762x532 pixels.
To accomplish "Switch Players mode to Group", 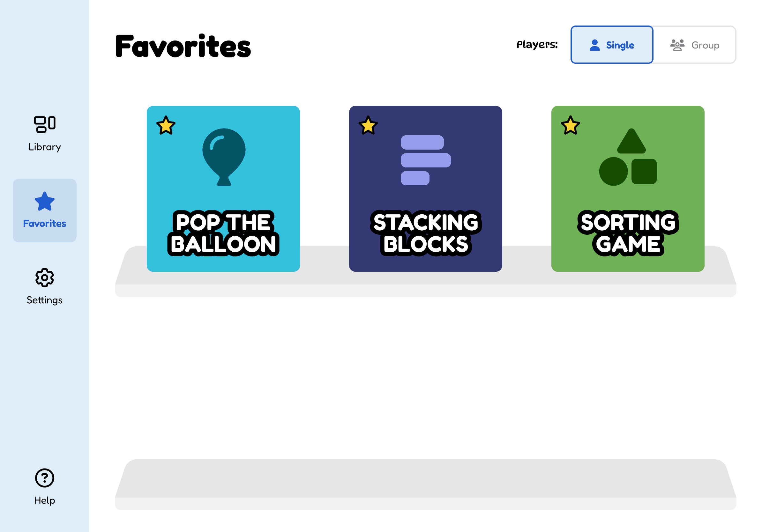I will [695, 45].
